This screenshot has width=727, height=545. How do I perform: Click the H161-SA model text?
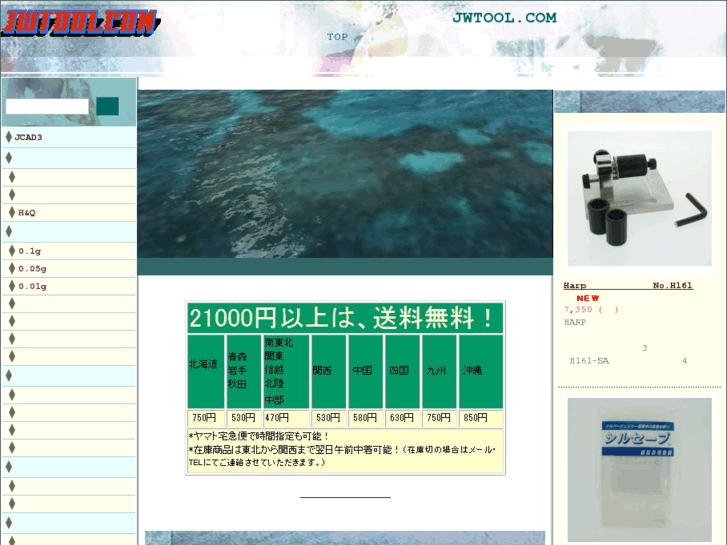589,361
